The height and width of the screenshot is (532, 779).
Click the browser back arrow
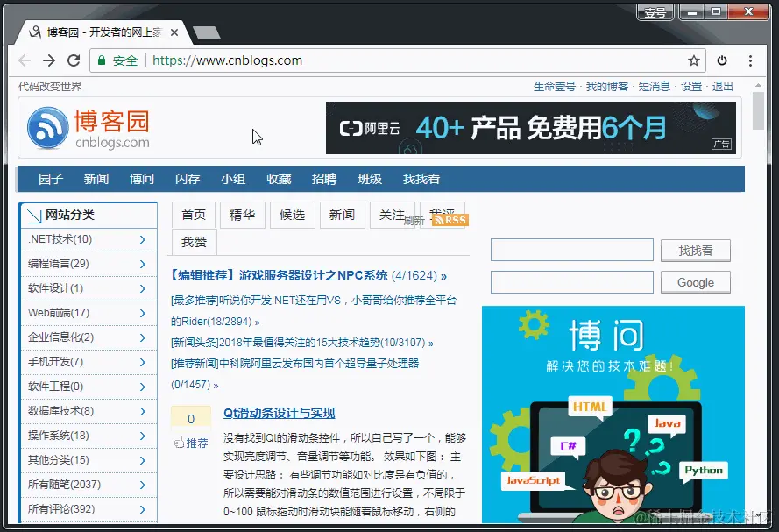(x=25, y=60)
